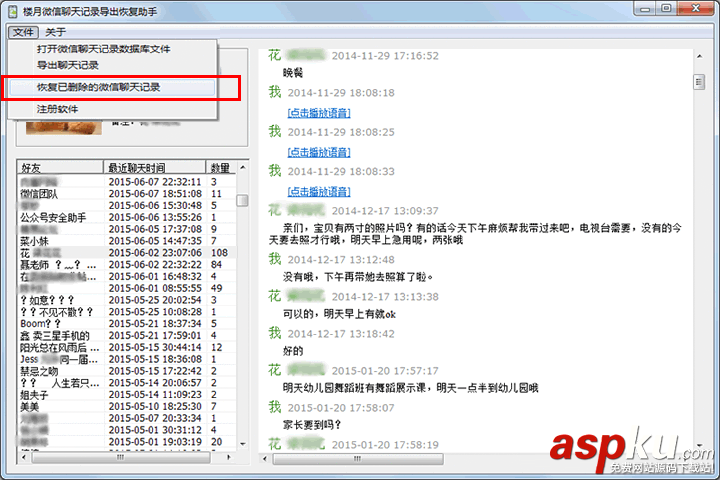
Task: Select the 花 contact with 108 messages
Action: click(126, 253)
